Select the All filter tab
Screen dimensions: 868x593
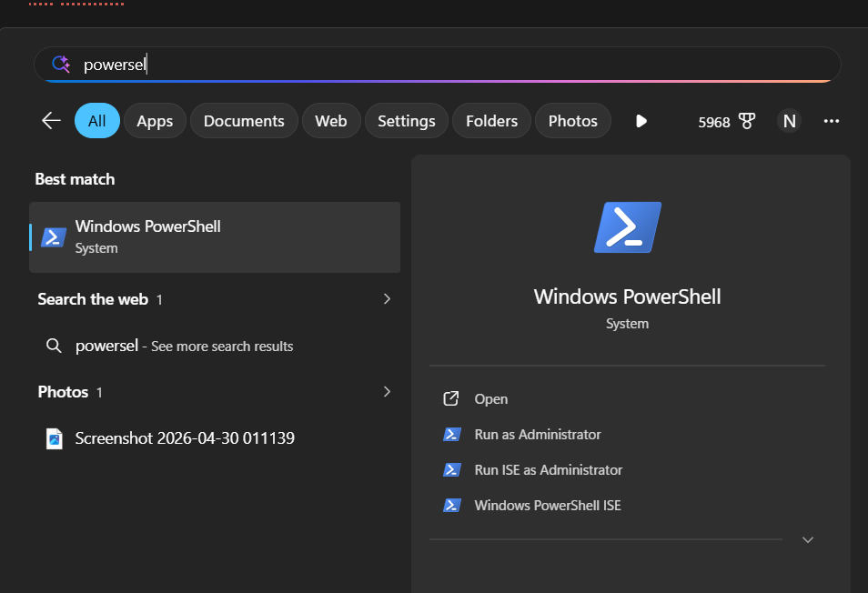(96, 121)
